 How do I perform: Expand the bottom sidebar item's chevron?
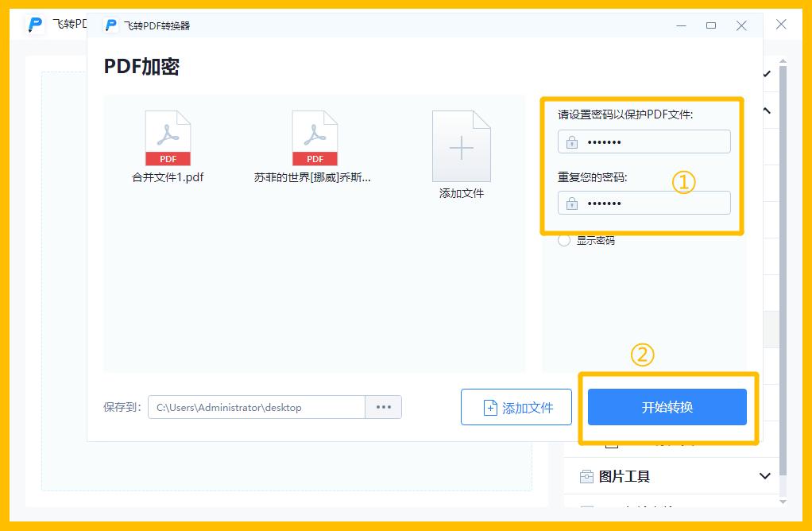(x=764, y=509)
